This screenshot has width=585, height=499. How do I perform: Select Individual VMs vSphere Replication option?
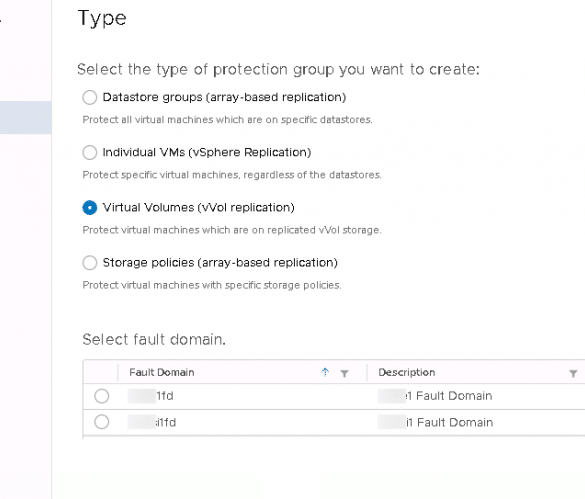[90, 152]
